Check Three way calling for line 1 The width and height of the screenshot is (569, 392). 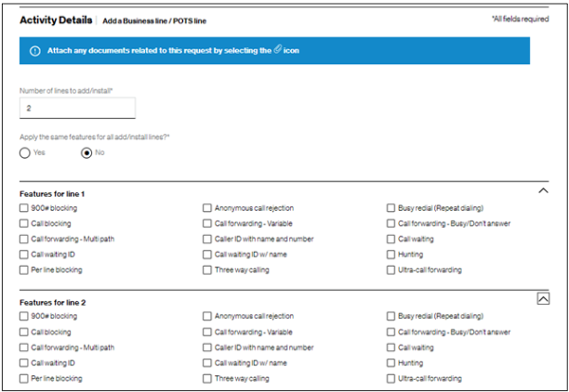(x=207, y=270)
